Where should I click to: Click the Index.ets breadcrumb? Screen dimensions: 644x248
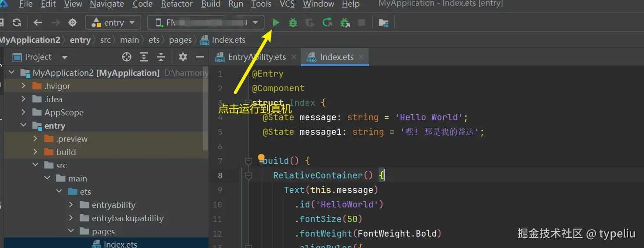click(223, 40)
